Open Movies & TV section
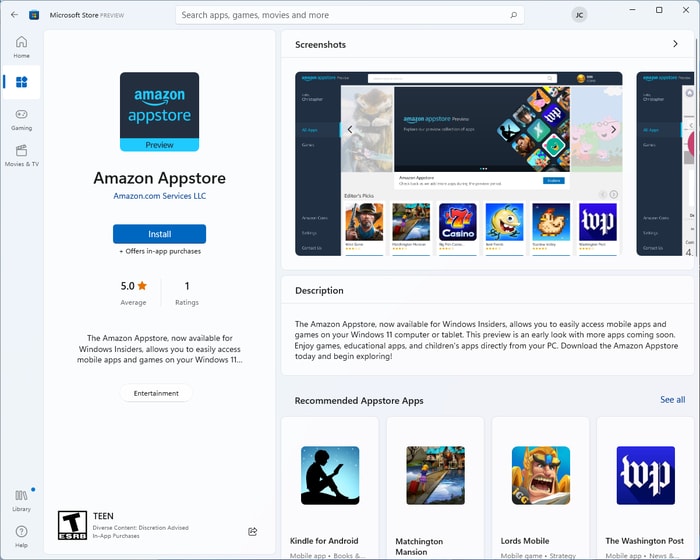 tap(21, 155)
